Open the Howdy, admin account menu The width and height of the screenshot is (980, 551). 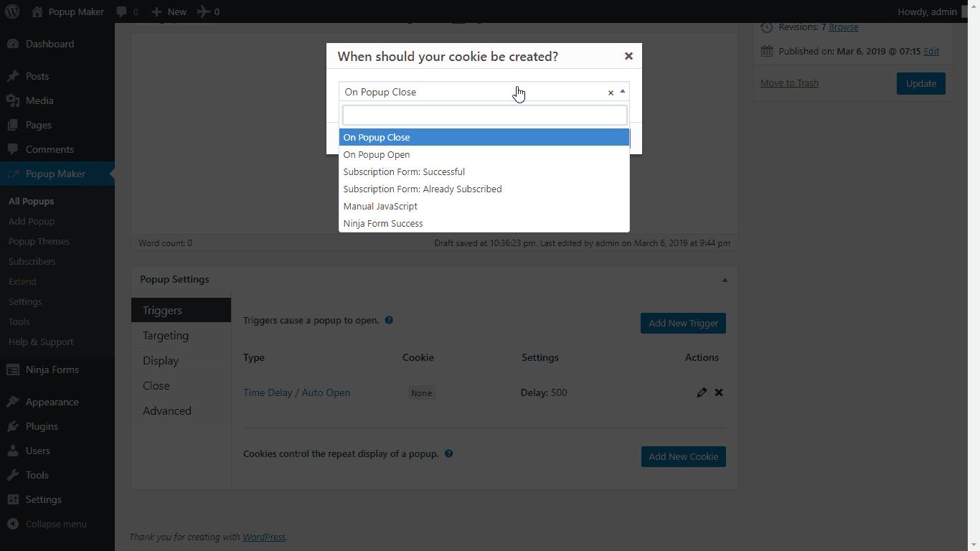click(927, 11)
